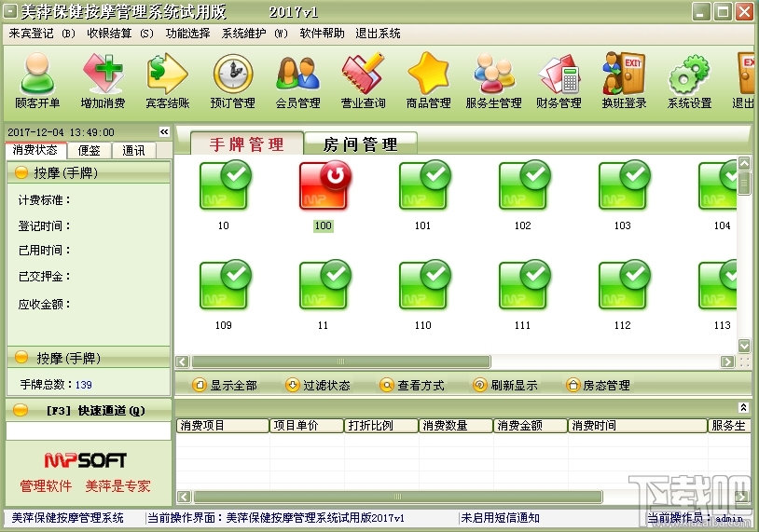Click the date time 2017-12-04 label
The height and width of the screenshot is (532, 759).
(x=61, y=132)
